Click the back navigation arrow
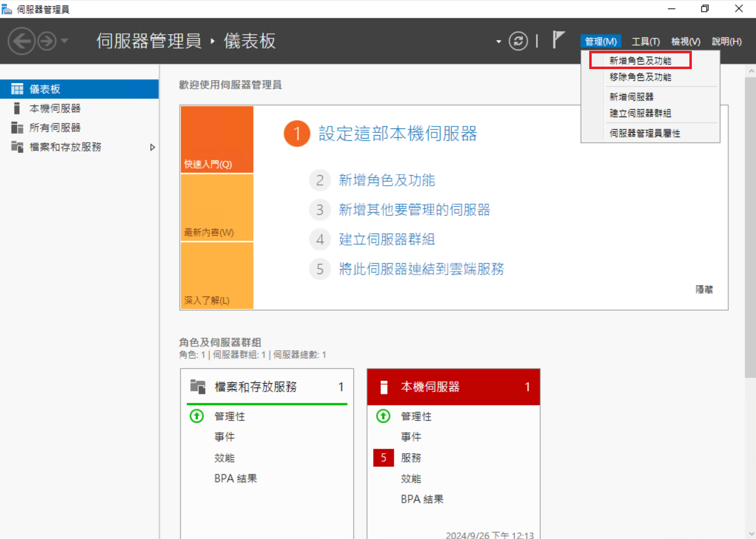Screen dimensions: 756x539 (21, 41)
